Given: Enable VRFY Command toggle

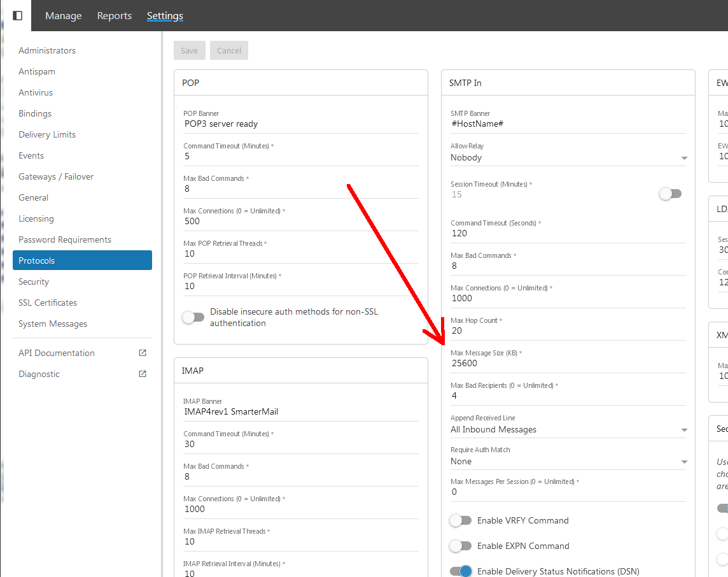Looking at the screenshot, I should coord(460,520).
